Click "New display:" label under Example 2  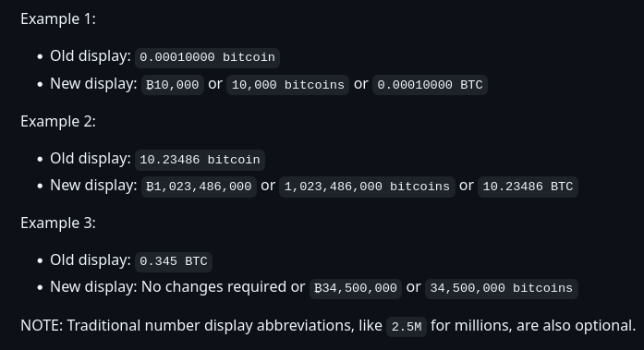93,186
